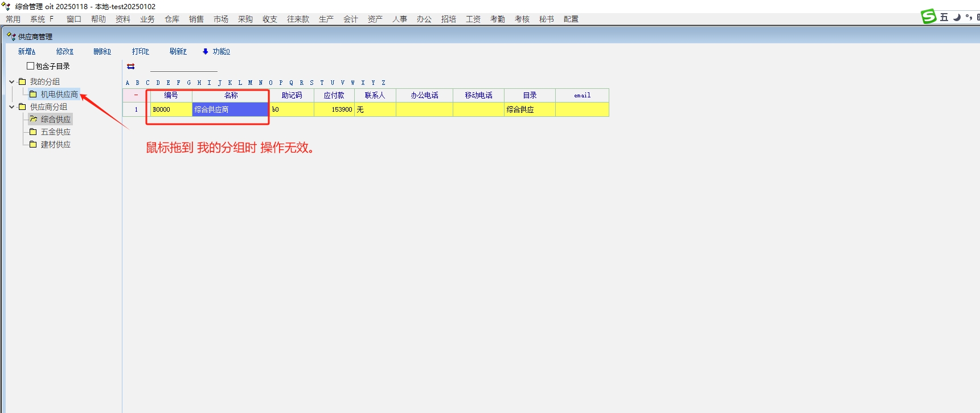Image resolution: width=980 pixels, height=413 pixels.
Task: Click the open folder icon for 综合供应
Action: point(33,120)
